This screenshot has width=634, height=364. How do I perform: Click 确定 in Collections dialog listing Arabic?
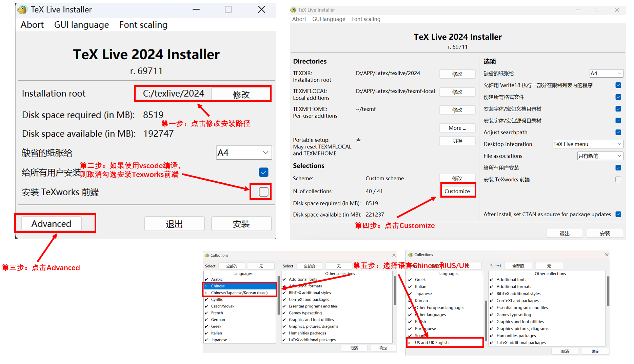pos(383,348)
